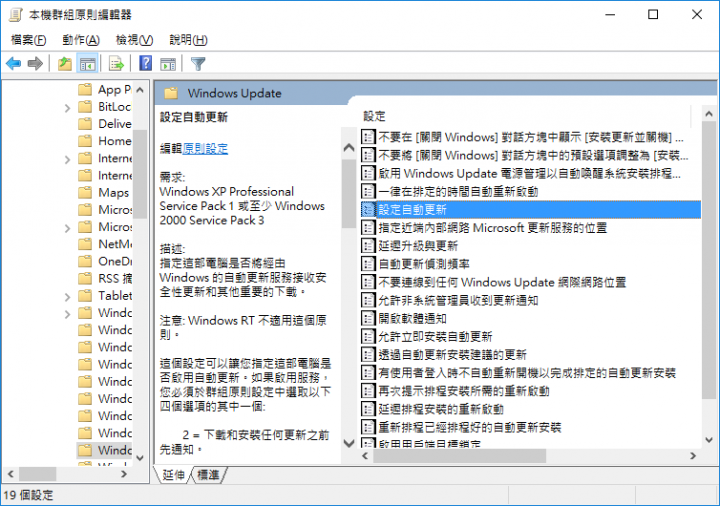Select the 有使用者登入時不自動重新開機 setting

[x=527, y=373]
